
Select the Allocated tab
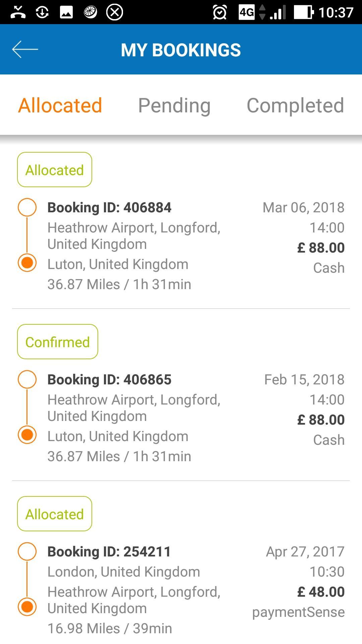(60, 105)
